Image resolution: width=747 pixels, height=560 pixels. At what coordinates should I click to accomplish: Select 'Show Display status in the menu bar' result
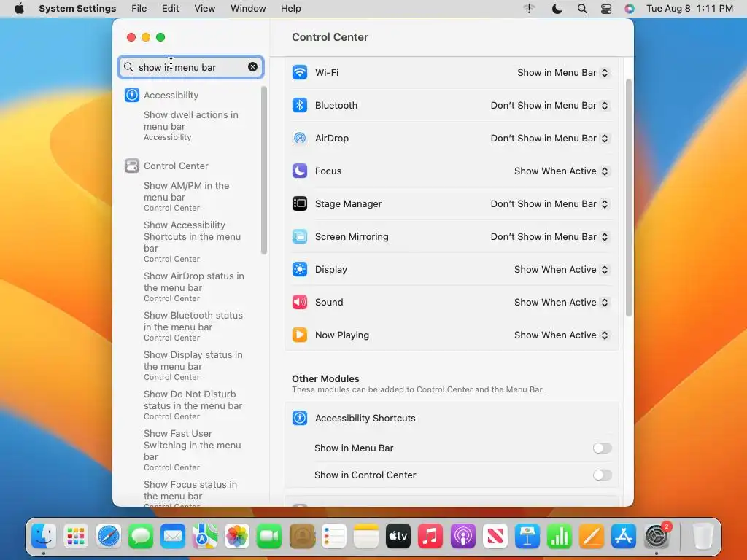tap(193, 366)
